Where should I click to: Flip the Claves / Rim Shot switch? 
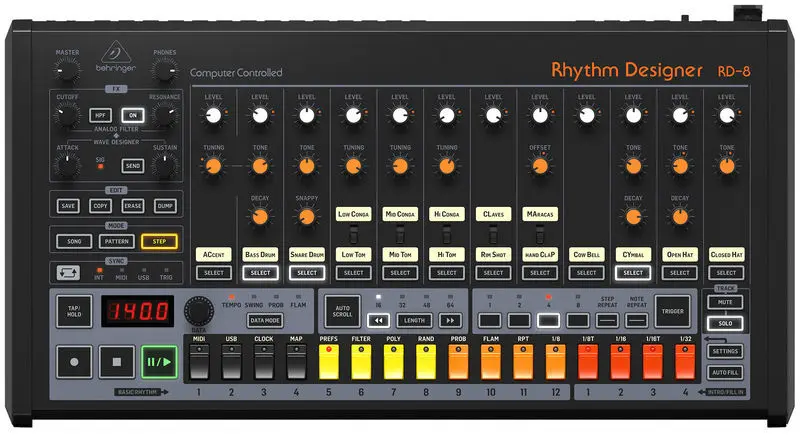click(493, 235)
